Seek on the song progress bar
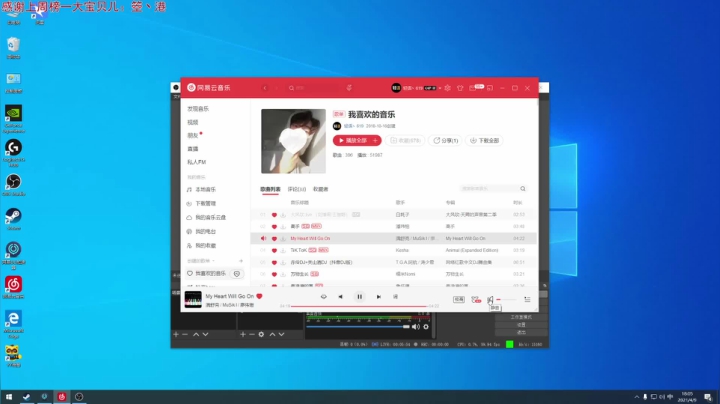Screen dimensions: 720x404 click(x=360, y=306)
